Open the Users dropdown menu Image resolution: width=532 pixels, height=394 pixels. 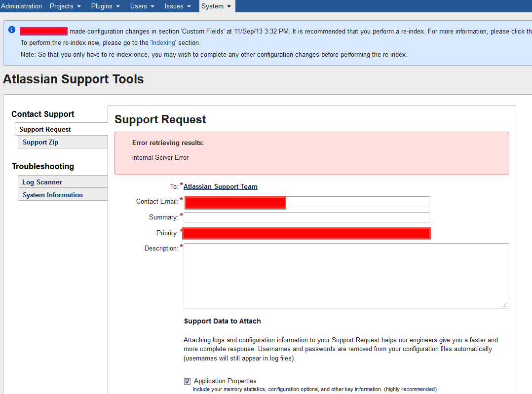142,6
